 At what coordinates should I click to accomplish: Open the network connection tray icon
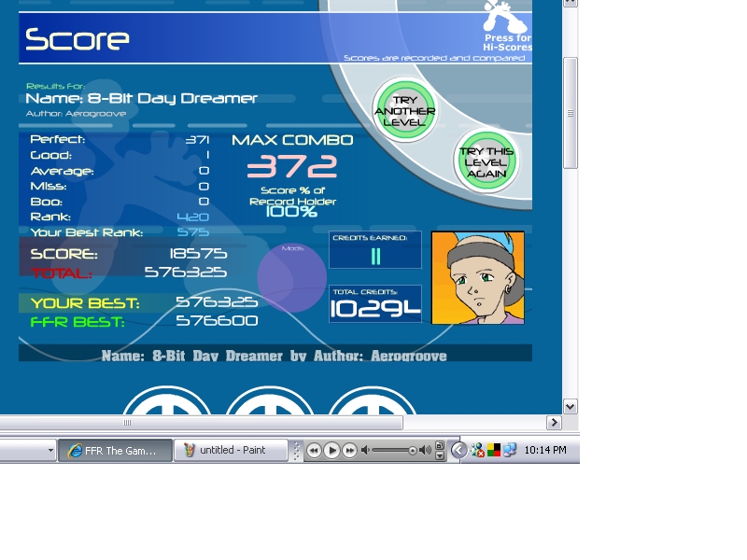[x=510, y=450]
